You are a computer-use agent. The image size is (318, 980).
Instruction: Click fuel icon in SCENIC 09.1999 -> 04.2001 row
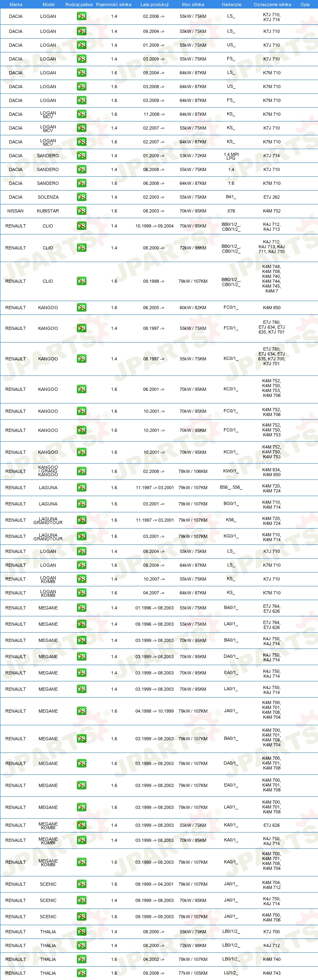tap(81, 884)
